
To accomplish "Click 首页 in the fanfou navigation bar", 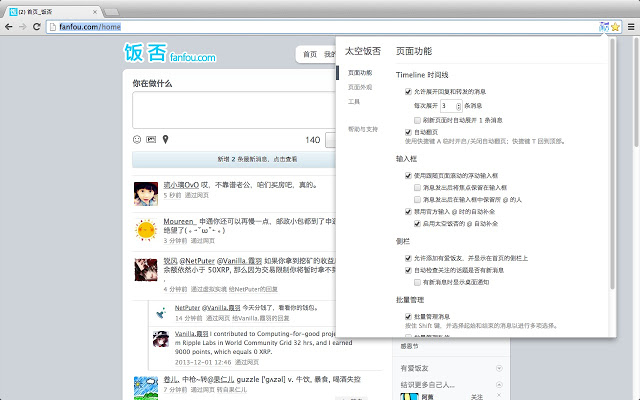I will click(x=310, y=54).
